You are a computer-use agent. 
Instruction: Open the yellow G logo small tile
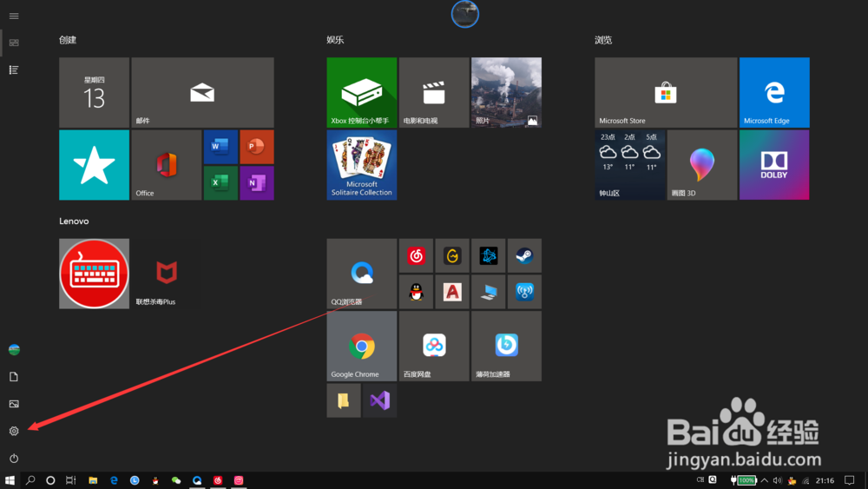pos(452,256)
